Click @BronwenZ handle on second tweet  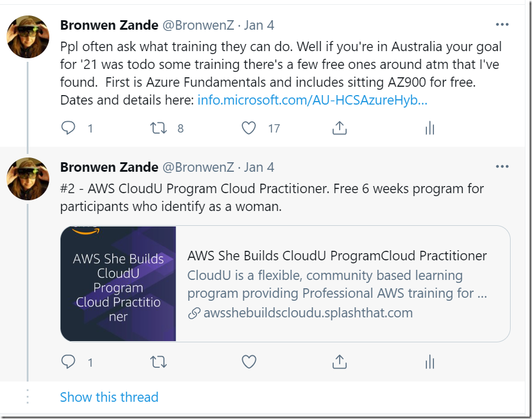pos(198,168)
